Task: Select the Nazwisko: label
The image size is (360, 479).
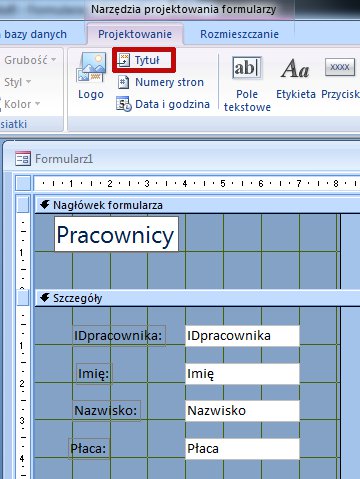Action: (106, 410)
